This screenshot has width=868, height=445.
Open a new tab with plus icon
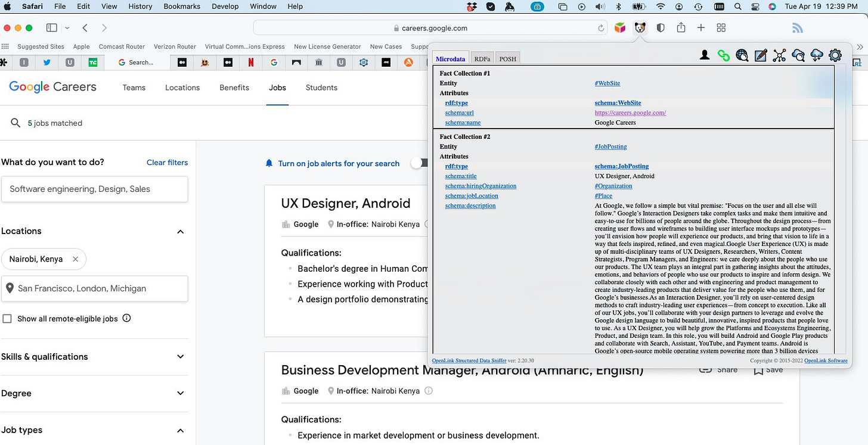pos(701,27)
